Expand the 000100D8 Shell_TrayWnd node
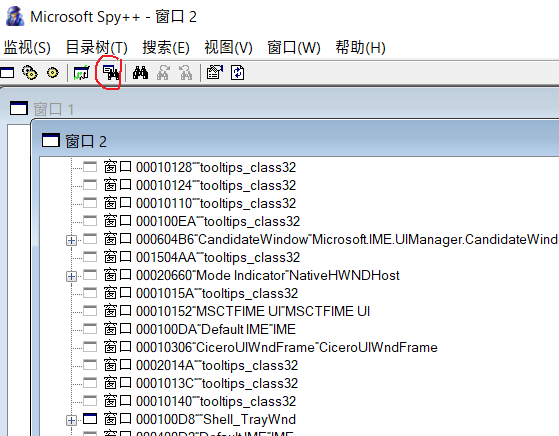This screenshot has height=436, width=559. click(x=71, y=420)
